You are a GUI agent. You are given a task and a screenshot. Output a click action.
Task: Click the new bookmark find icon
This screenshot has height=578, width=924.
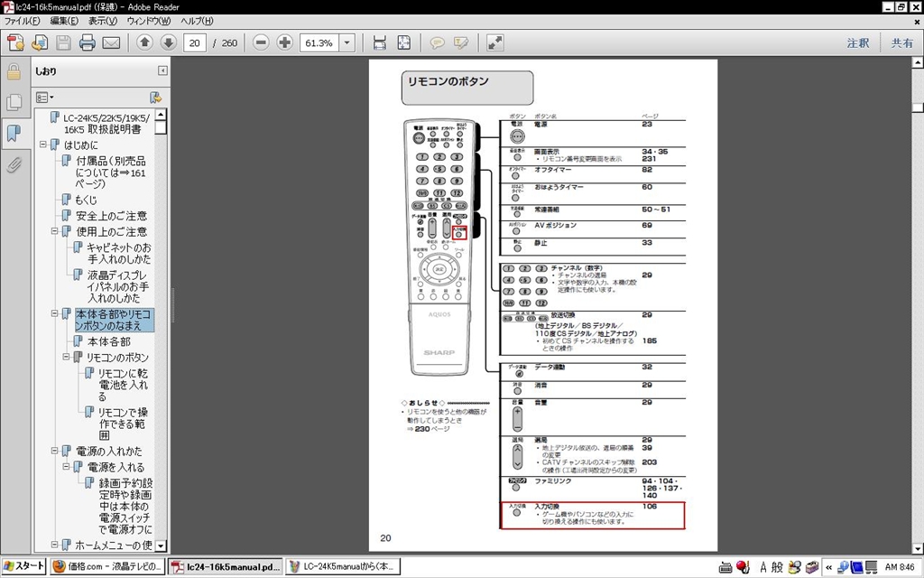[155, 98]
